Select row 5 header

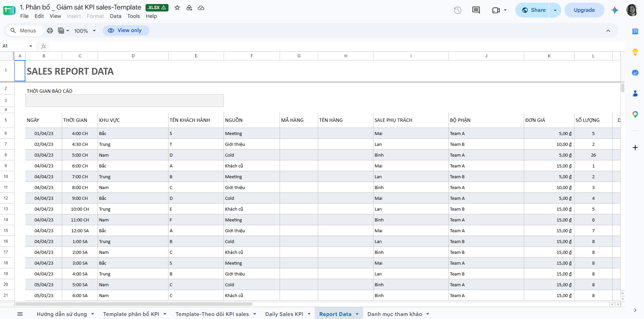[x=6, y=120]
